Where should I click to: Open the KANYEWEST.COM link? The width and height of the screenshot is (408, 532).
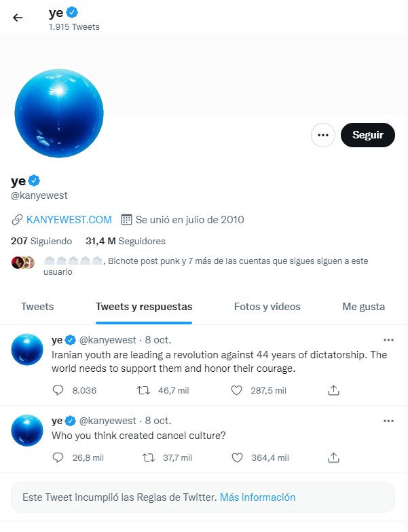69,220
